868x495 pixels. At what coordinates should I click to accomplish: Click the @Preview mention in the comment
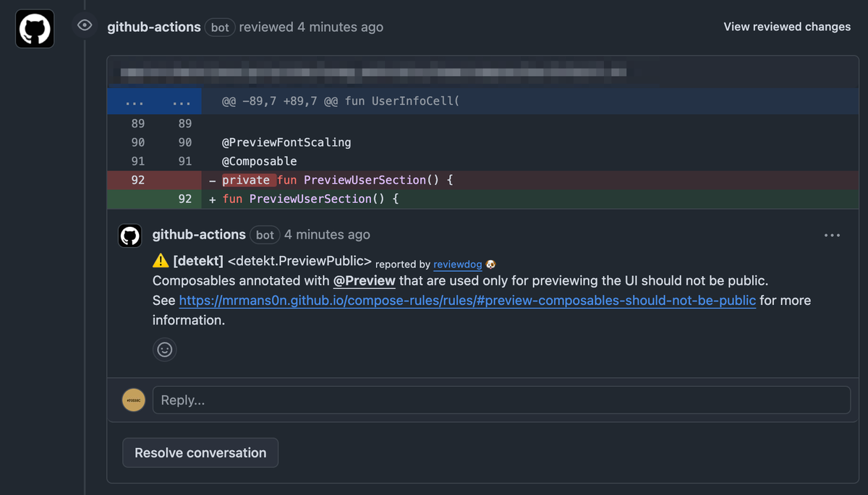click(364, 280)
